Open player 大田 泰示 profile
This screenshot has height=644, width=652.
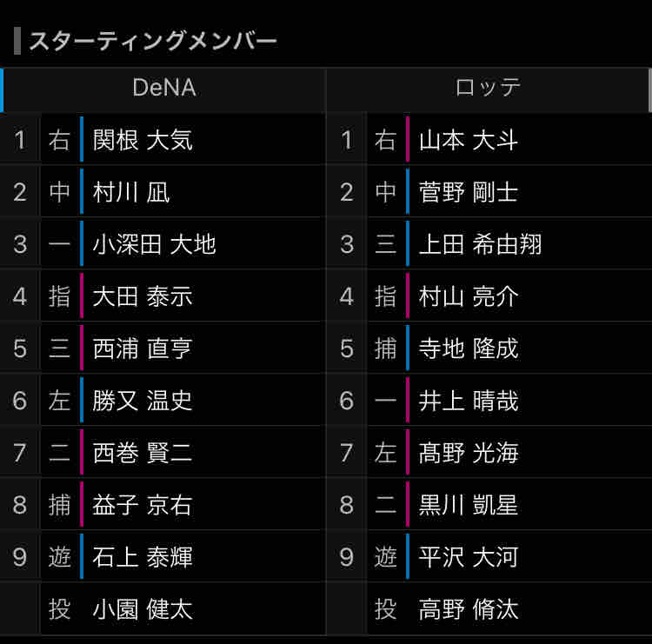[143, 296]
